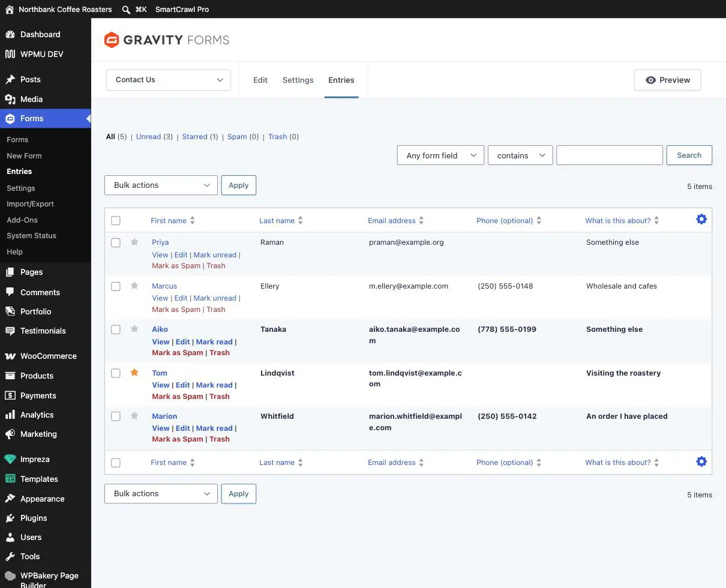Click the Products box icon
Screen dimensions: 726x588
10,376
